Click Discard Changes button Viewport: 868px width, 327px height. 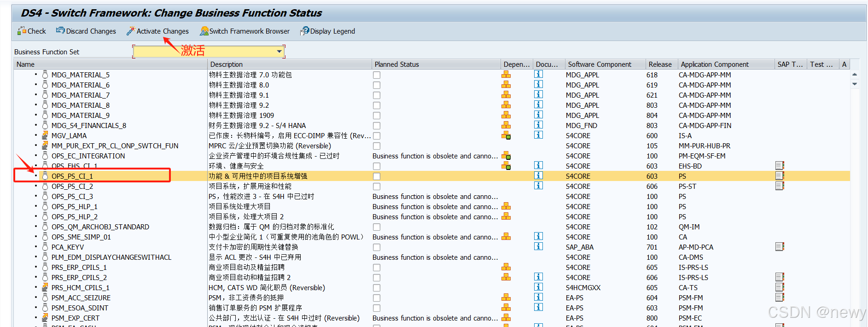(x=86, y=31)
